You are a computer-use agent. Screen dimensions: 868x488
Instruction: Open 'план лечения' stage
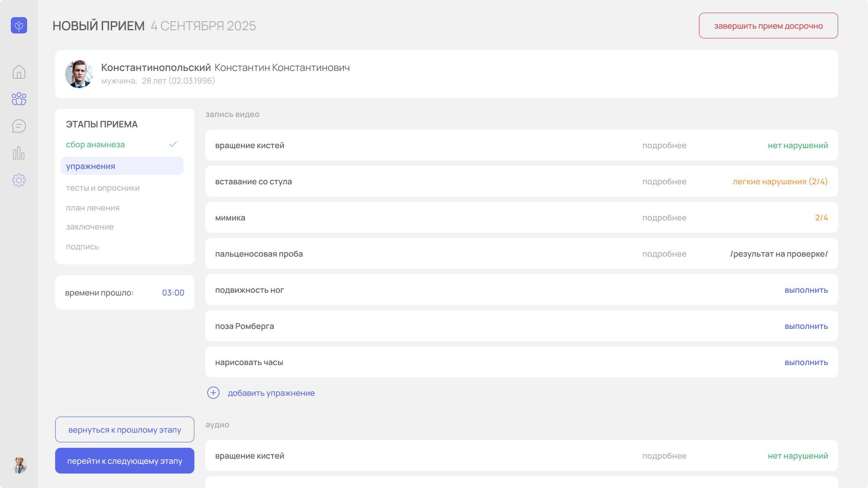tap(93, 208)
